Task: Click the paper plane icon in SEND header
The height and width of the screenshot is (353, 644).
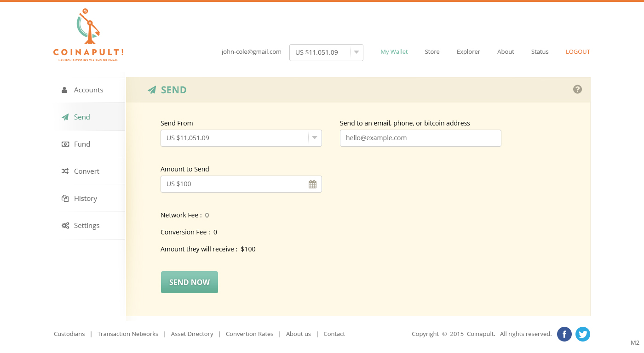Action: (152, 90)
